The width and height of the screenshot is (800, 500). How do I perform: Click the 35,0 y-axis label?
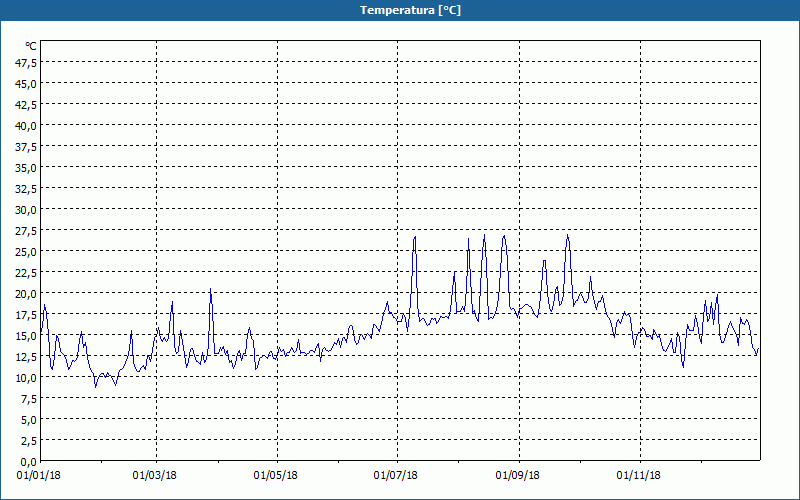coord(27,168)
